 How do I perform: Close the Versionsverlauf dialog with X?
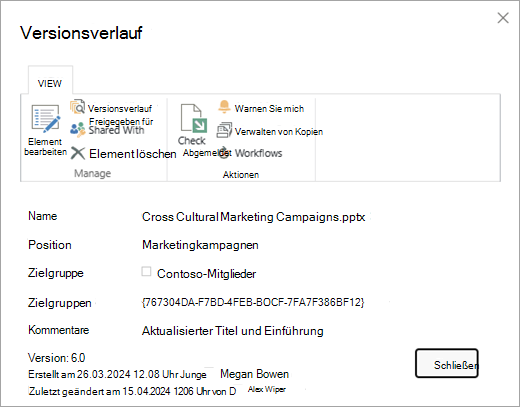pos(503,18)
